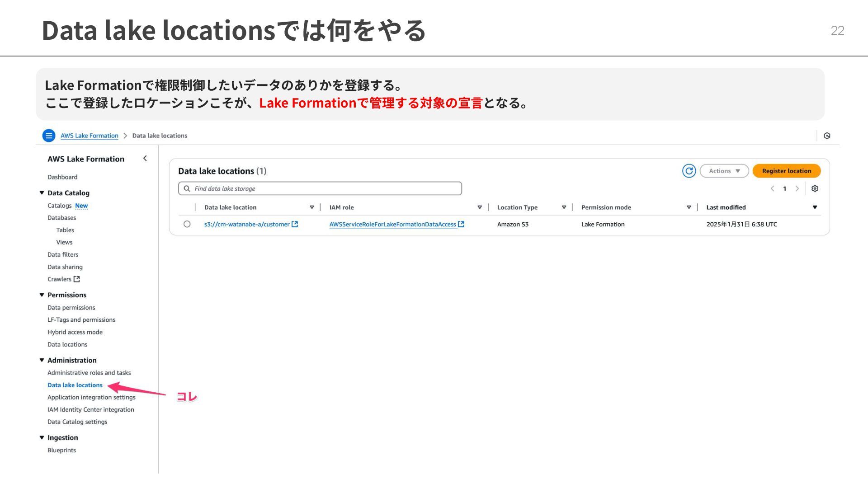Click page number 1 in pagination
The width and height of the screenshot is (868, 488).
click(x=785, y=189)
